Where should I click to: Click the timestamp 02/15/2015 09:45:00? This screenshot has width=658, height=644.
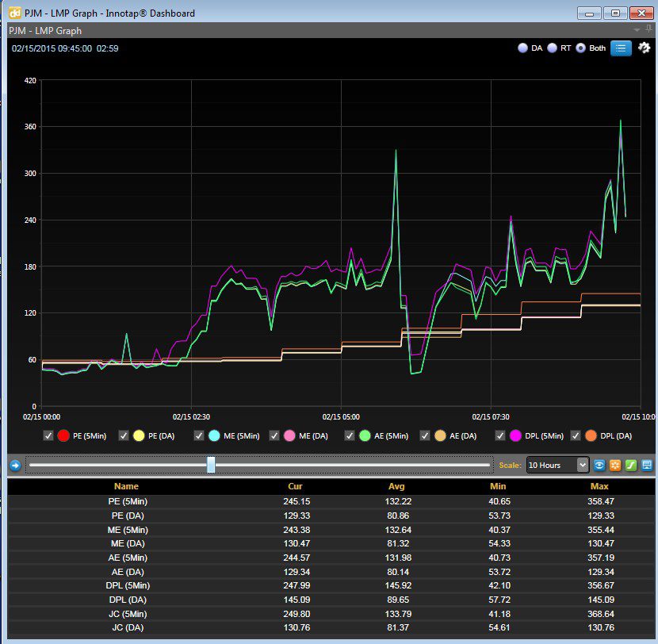point(52,48)
